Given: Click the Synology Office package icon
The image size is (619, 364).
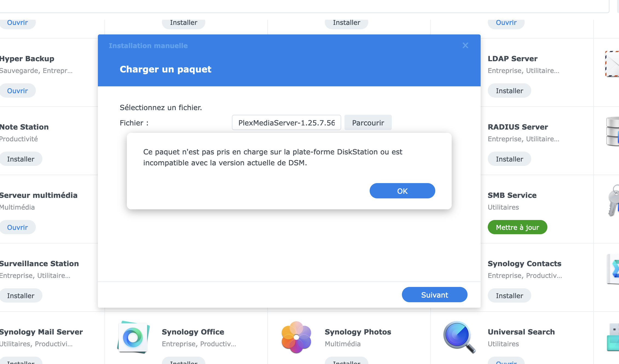Looking at the screenshot, I should [133, 337].
